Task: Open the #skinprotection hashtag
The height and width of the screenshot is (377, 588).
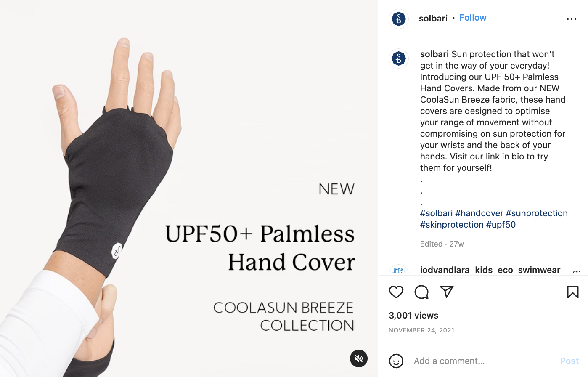Action: (452, 225)
